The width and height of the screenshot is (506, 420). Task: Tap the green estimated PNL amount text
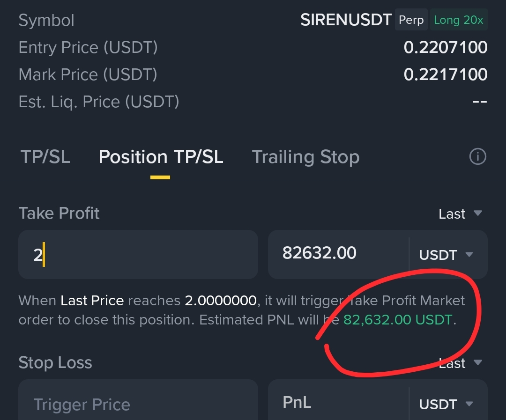click(x=398, y=320)
